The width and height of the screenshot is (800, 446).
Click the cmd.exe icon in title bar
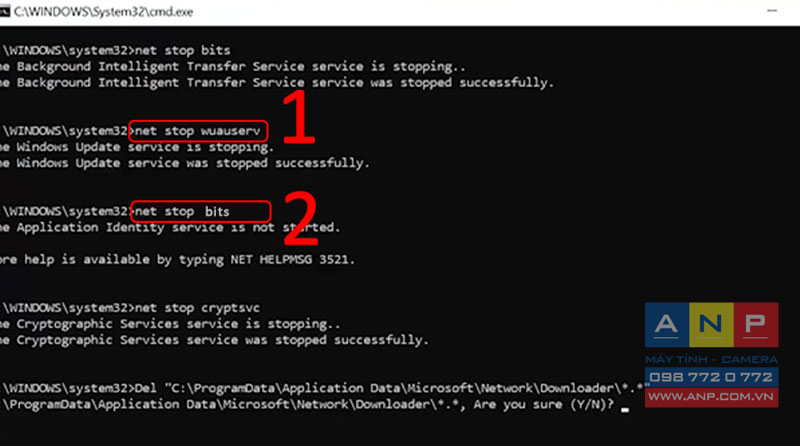5,11
